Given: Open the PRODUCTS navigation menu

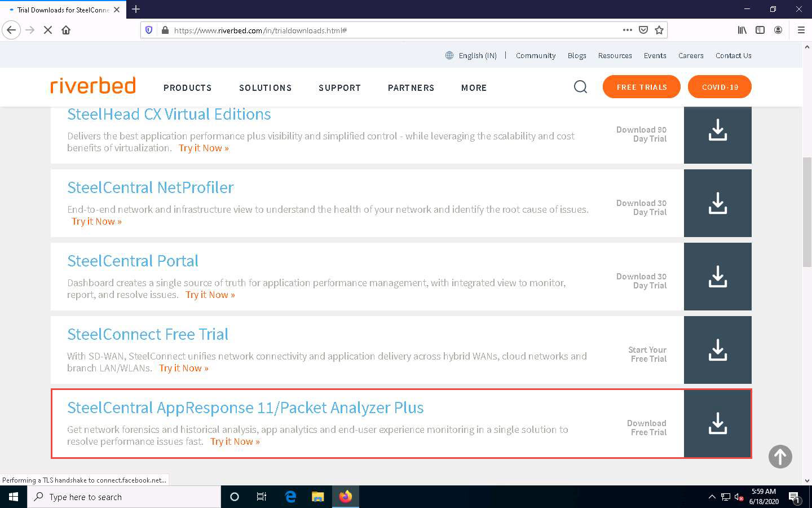Looking at the screenshot, I should (x=188, y=87).
